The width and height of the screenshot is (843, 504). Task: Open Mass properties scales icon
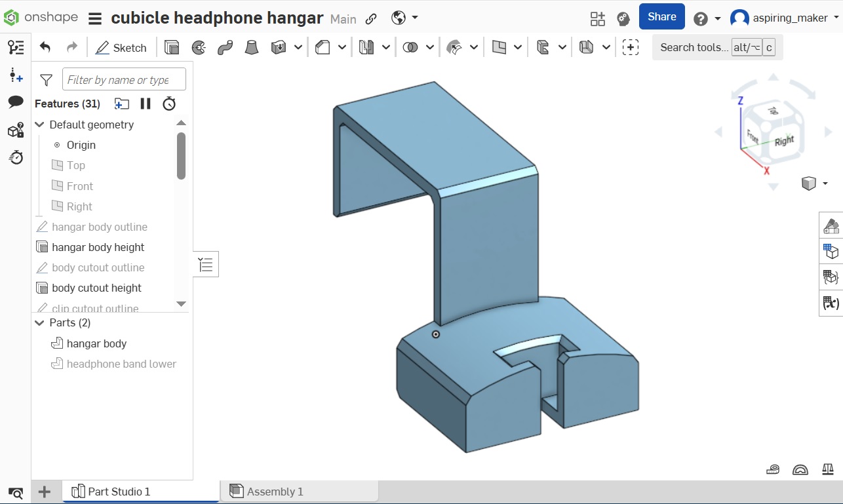click(829, 469)
